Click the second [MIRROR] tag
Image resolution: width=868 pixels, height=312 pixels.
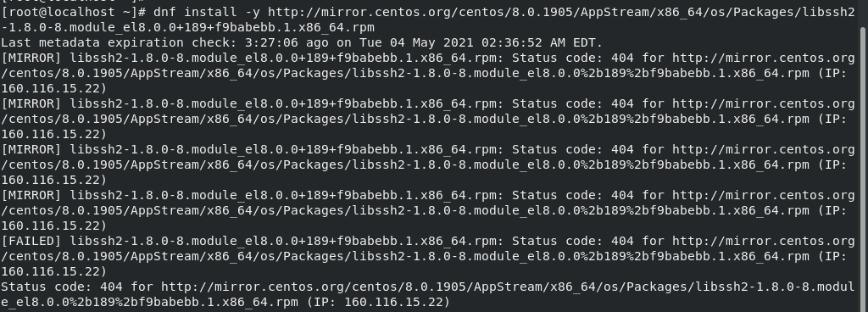(x=31, y=104)
